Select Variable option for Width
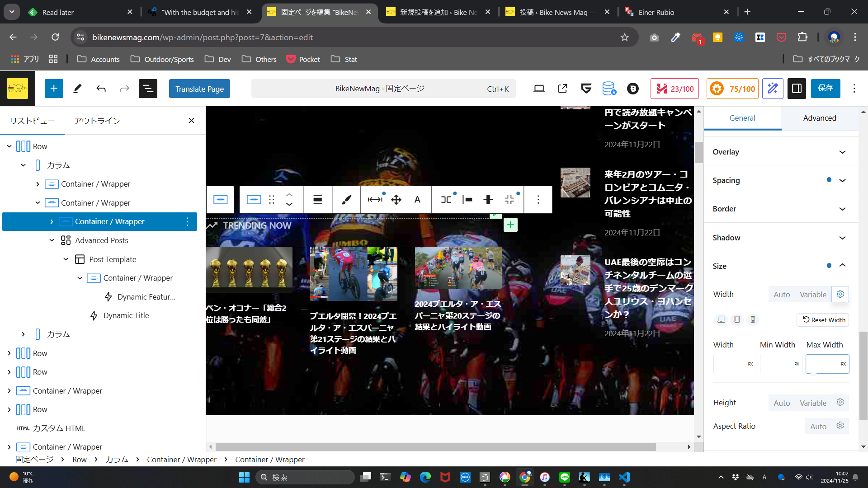 click(813, 295)
